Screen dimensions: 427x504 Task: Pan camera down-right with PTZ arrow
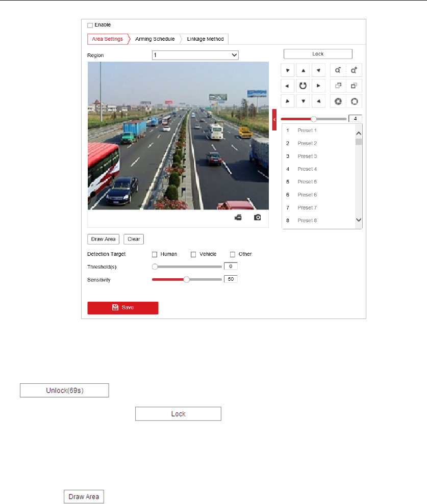[318, 101]
